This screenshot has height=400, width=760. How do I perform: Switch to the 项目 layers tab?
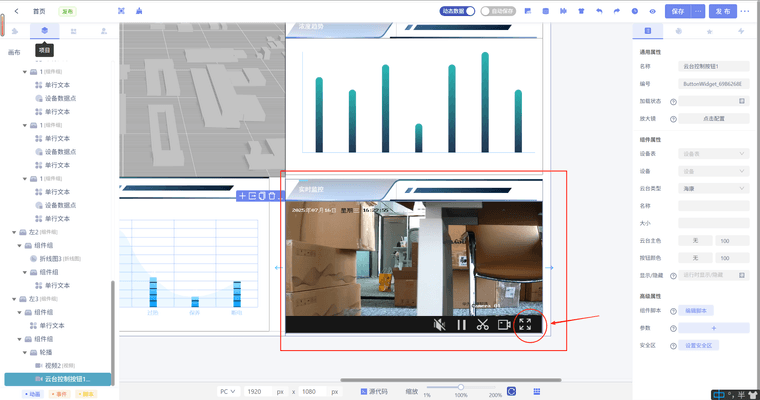(x=45, y=31)
